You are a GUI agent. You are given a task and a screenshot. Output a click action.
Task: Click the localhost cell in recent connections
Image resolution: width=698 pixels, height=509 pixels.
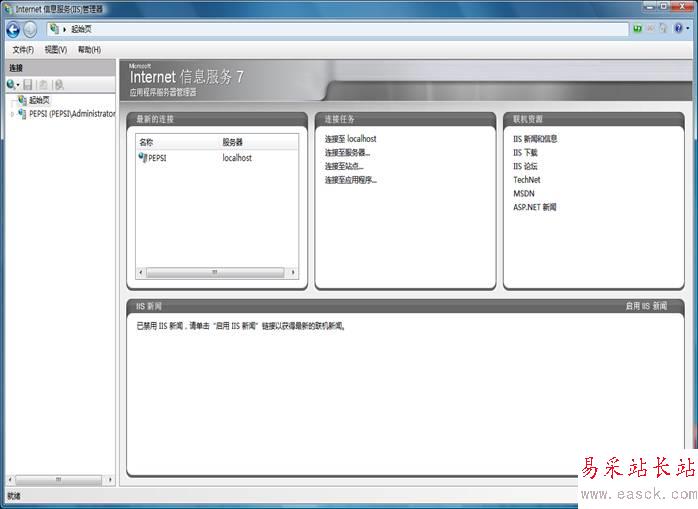237,158
